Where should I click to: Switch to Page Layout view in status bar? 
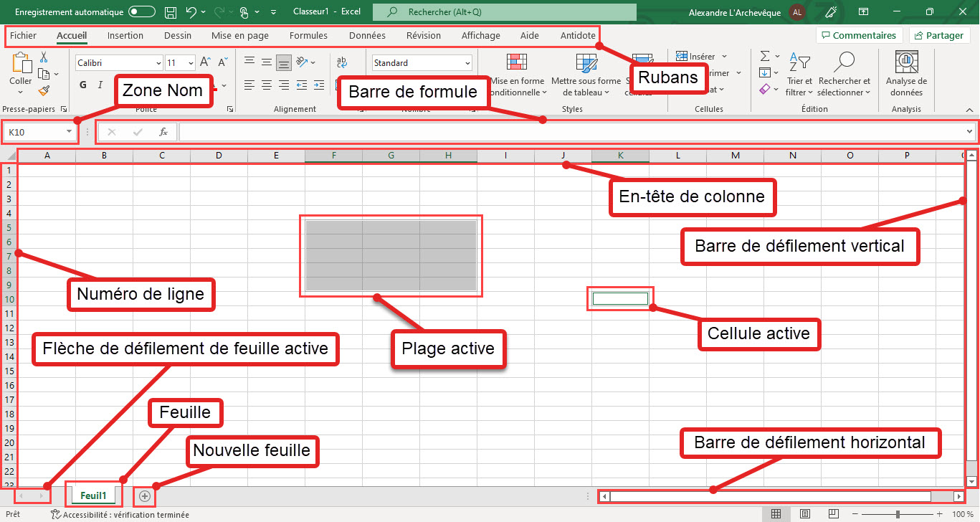pos(805,513)
